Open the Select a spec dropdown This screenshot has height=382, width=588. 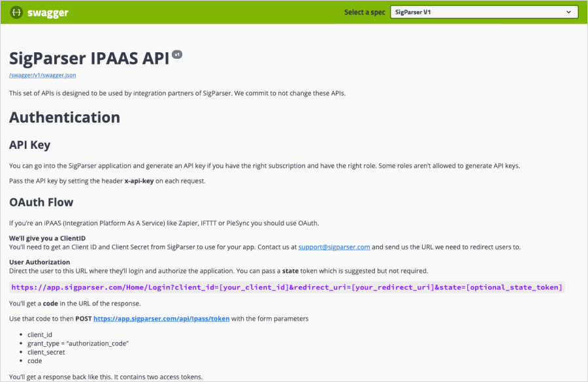tap(483, 12)
